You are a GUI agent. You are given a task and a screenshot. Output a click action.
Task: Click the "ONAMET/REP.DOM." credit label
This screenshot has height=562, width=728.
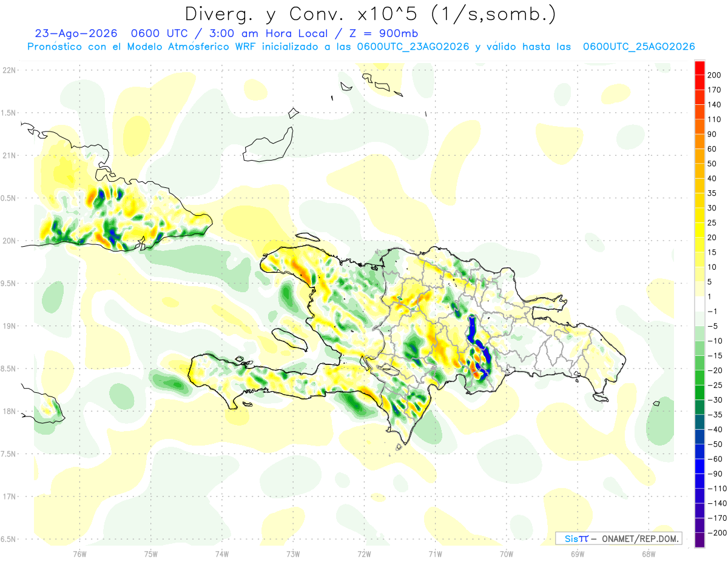(639, 538)
